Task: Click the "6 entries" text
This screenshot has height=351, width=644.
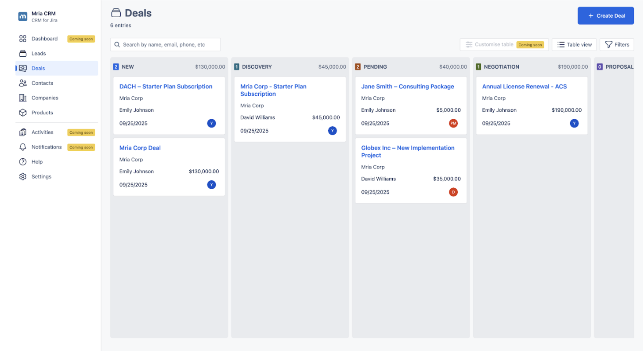Action: pyautogui.click(x=121, y=26)
